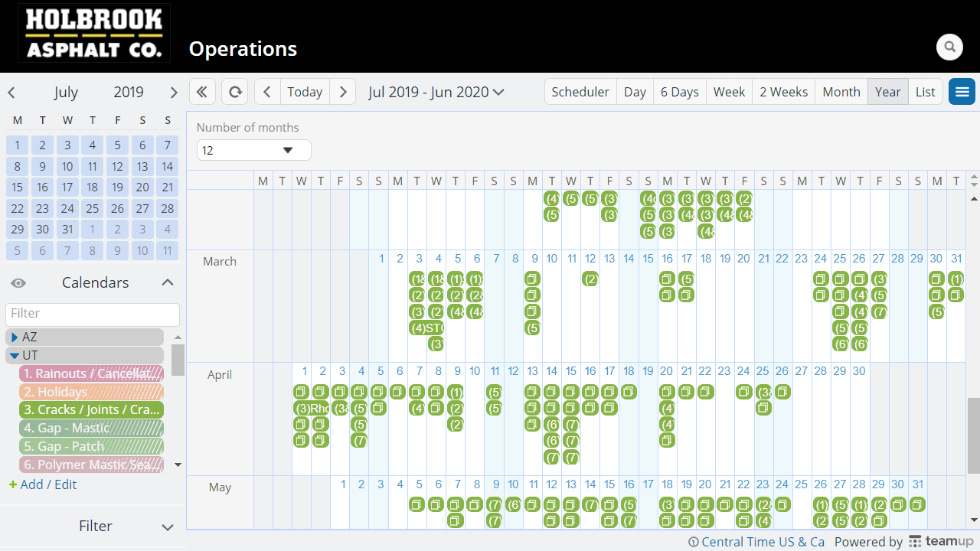Click the April month label

(219, 375)
